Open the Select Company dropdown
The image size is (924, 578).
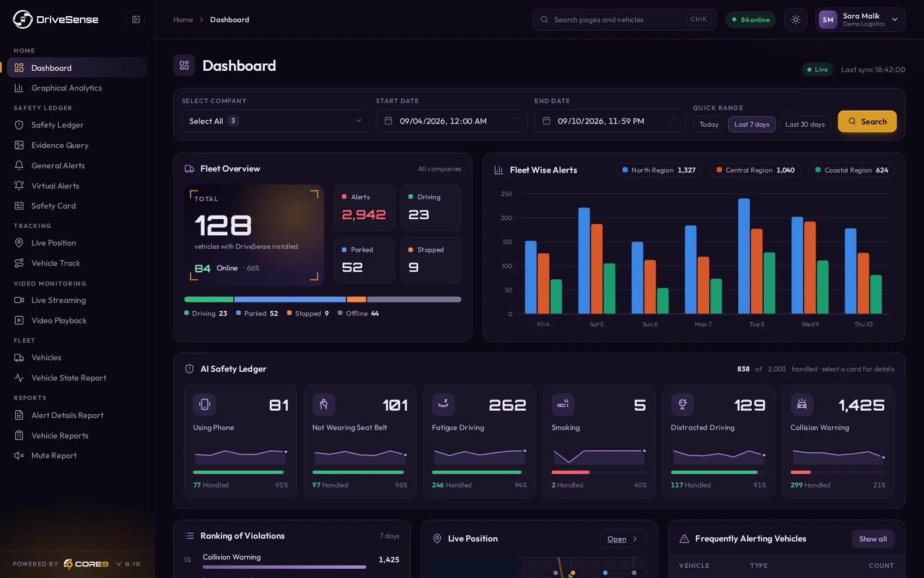click(x=276, y=121)
